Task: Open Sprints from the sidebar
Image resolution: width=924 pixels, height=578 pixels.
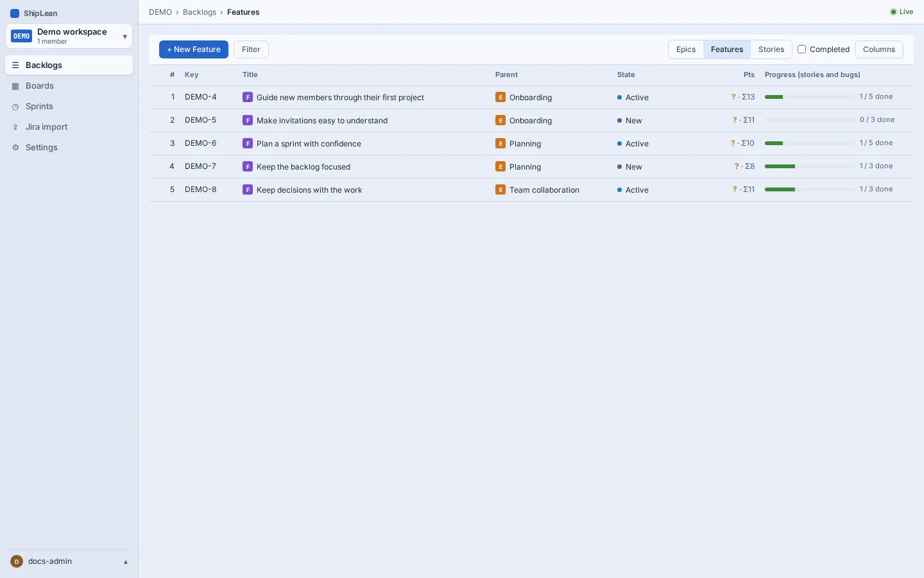Action: click(x=69, y=107)
